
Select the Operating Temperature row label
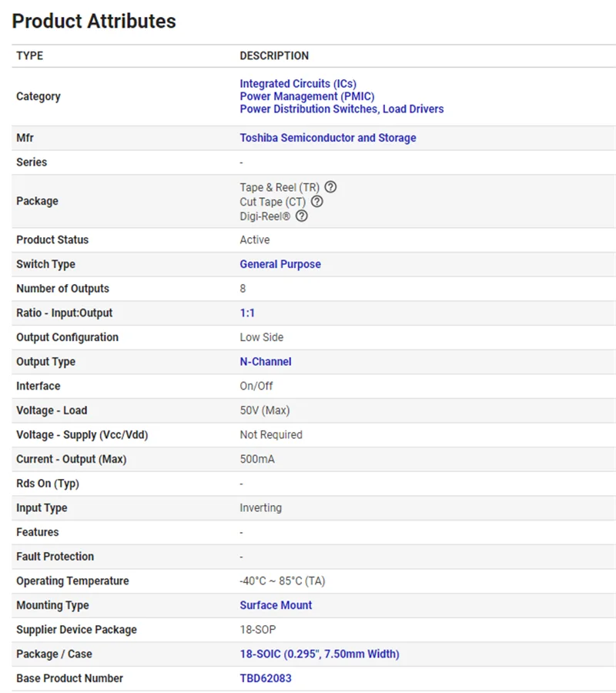[72, 581]
